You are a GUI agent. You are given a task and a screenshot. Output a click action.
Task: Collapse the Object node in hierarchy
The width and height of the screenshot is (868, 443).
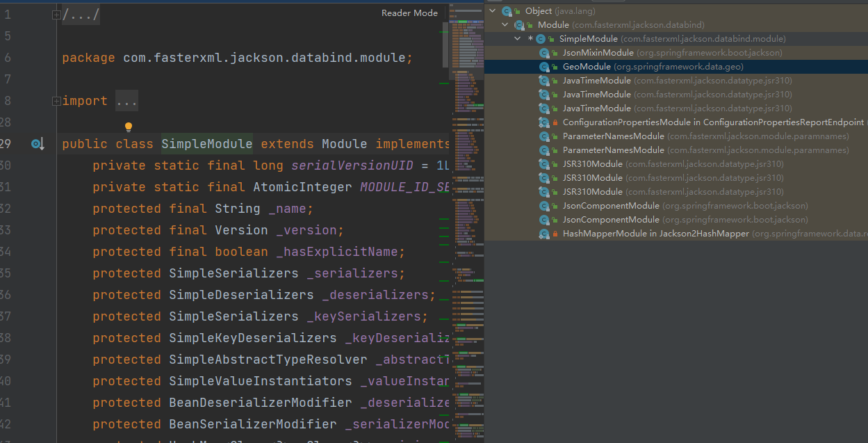493,11
